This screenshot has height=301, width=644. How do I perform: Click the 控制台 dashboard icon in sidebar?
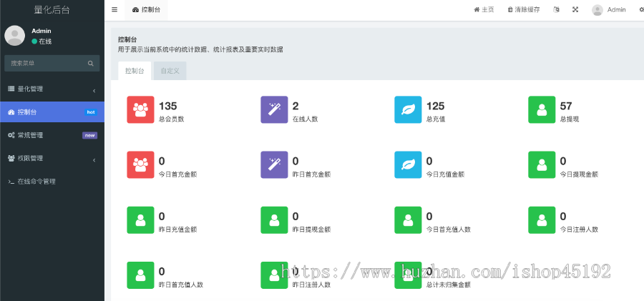click(x=11, y=112)
